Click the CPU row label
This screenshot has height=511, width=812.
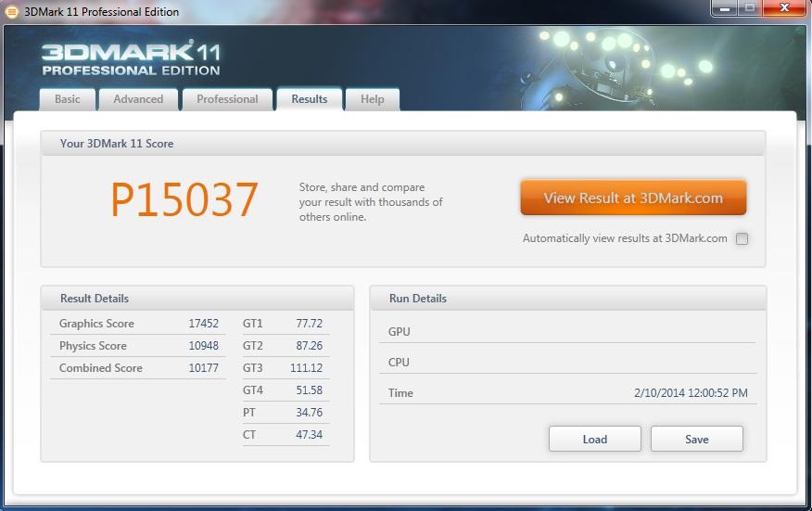(399, 363)
